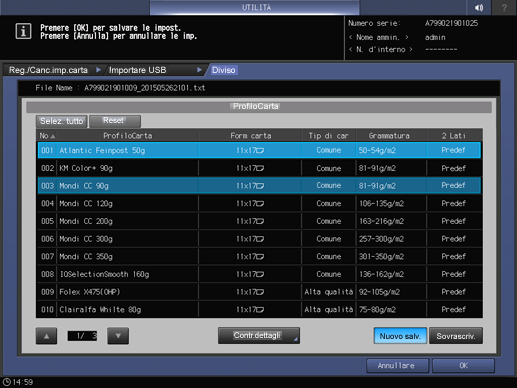This screenshot has width=517, height=388.
Task: Click arrow after Reg./Canc.imp.carta breadcrumb
Action: tap(98, 70)
